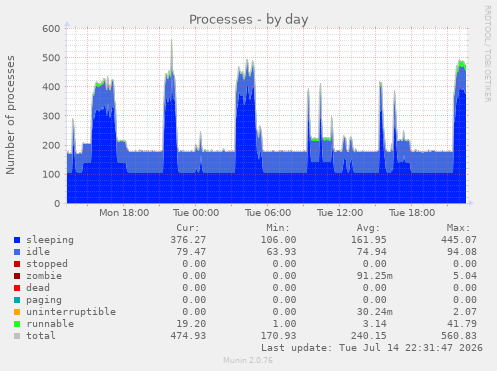Click sleeping maximum value 445.07
The image size is (497, 371).
[x=459, y=240]
